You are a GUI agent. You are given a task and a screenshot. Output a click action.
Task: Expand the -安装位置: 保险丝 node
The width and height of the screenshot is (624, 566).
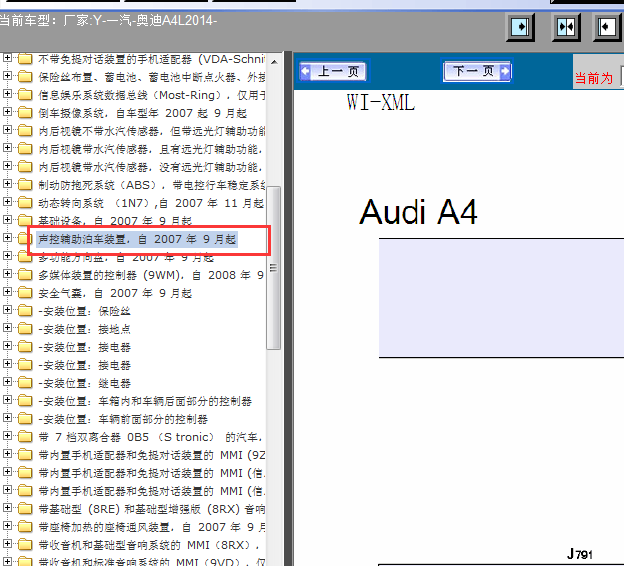[7, 310]
